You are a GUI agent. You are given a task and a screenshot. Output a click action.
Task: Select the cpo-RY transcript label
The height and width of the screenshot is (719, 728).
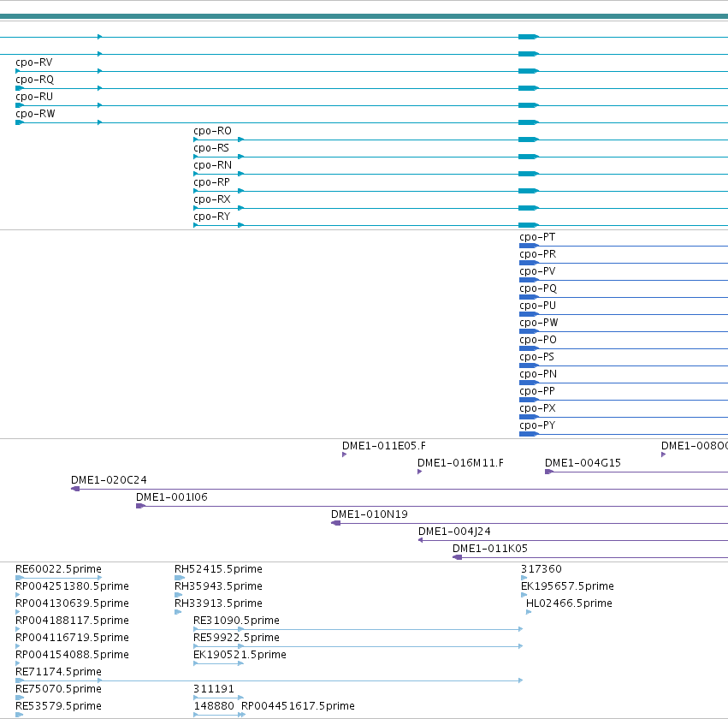[211, 217]
